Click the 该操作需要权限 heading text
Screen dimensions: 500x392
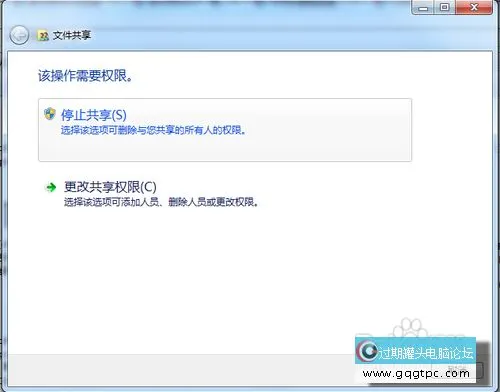pyautogui.click(x=85, y=76)
